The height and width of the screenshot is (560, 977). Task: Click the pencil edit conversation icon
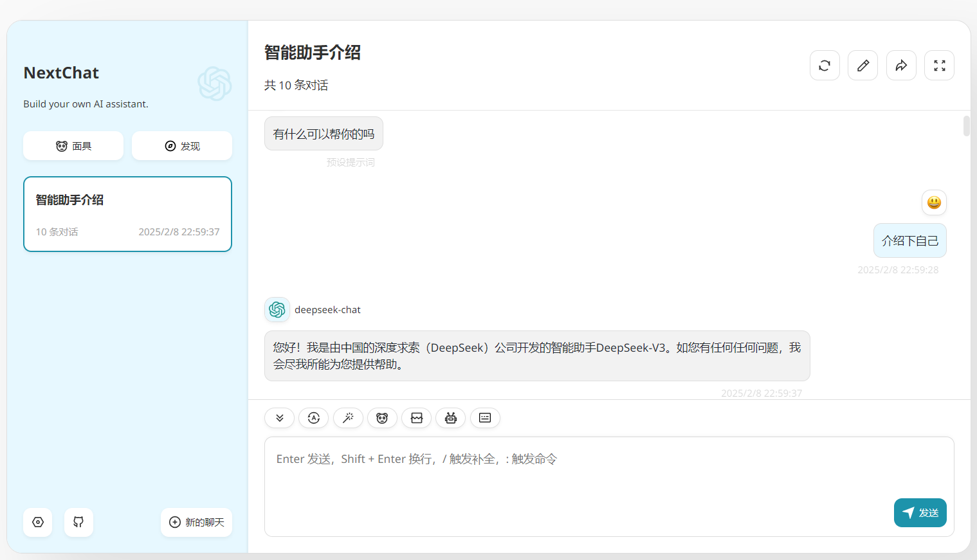click(863, 66)
